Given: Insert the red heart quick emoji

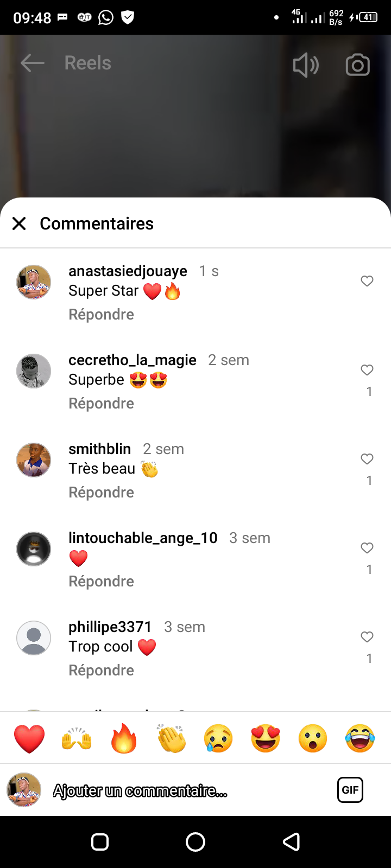Looking at the screenshot, I should coord(29,739).
